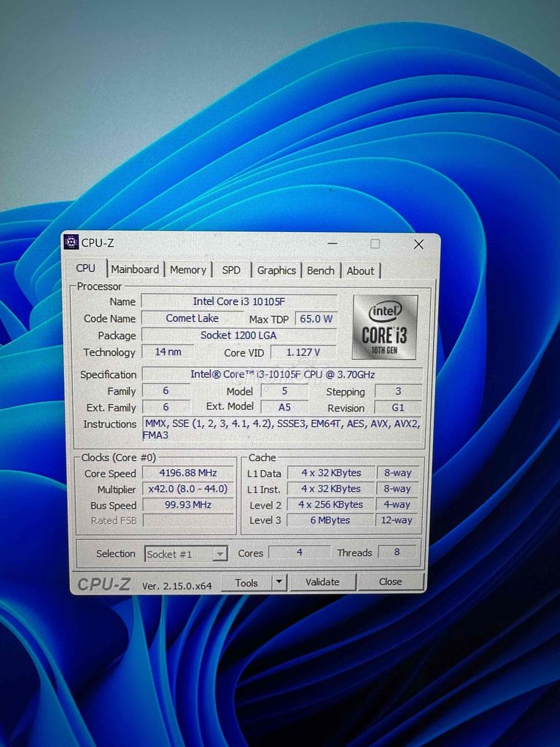Show the About tab
The height and width of the screenshot is (747, 560).
[x=360, y=271]
